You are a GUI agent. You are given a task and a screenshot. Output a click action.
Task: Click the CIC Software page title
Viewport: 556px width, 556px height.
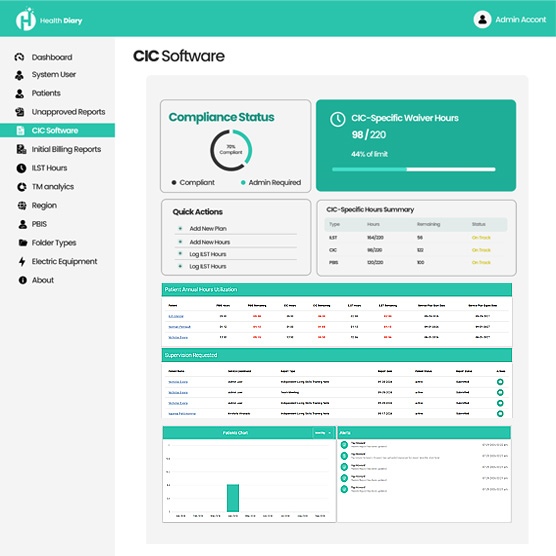pyautogui.click(x=179, y=56)
